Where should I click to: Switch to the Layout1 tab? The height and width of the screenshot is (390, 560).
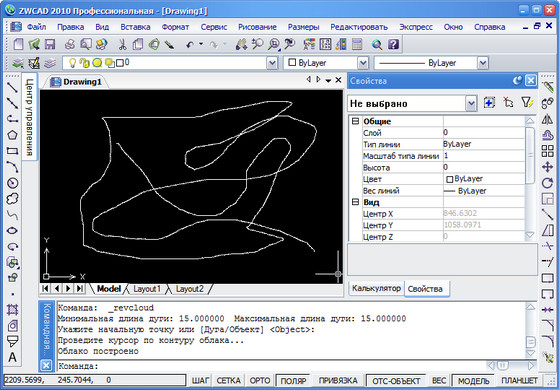(x=147, y=289)
